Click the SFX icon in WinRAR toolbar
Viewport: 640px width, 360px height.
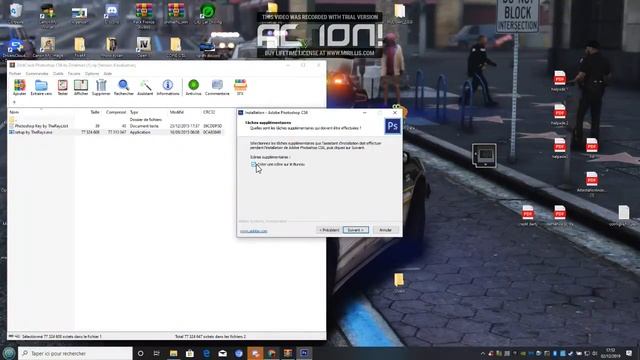(x=240, y=87)
